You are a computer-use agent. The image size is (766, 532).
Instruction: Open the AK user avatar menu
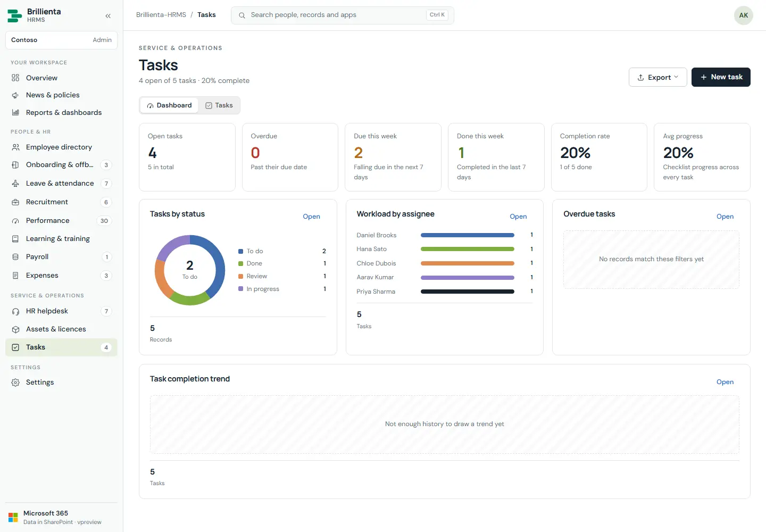[x=744, y=15]
